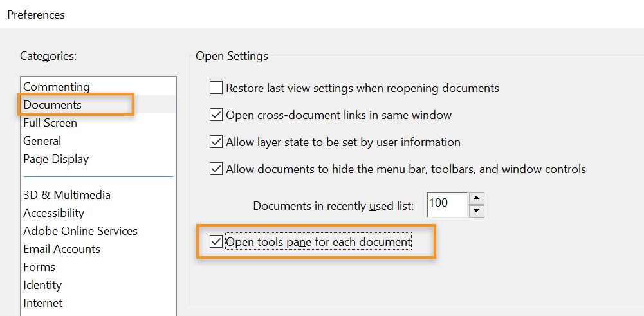Decrease recently used documents count

[477, 211]
